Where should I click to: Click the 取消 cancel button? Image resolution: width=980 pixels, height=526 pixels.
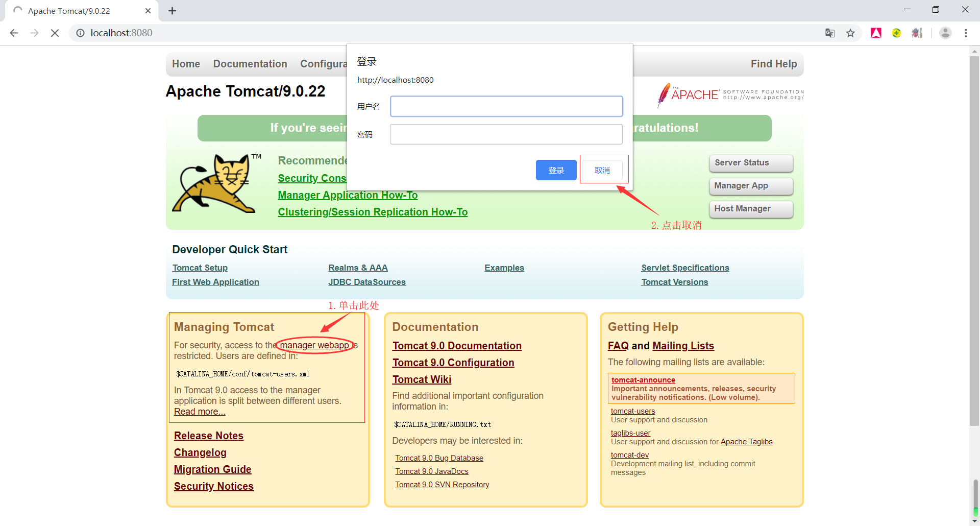point(602,170)
